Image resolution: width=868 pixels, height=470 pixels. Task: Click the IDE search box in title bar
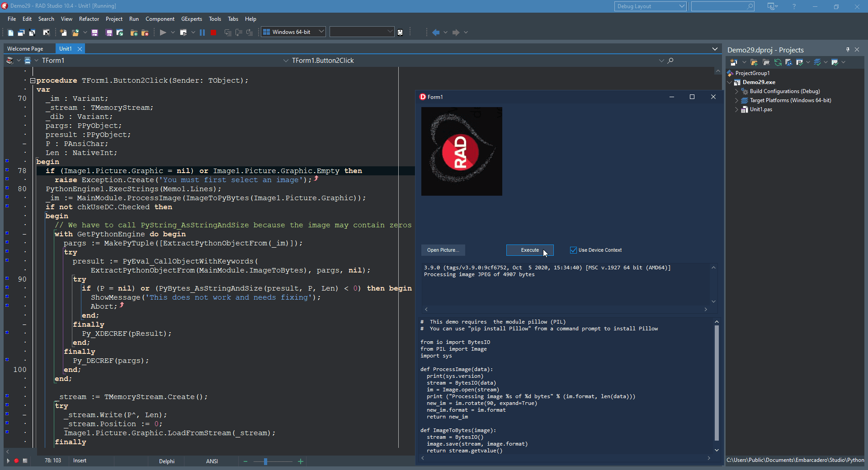click(x=722, y=6)
